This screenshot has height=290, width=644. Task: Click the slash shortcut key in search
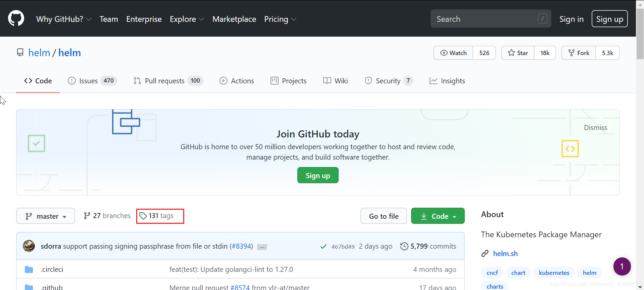tap(542, 19)
